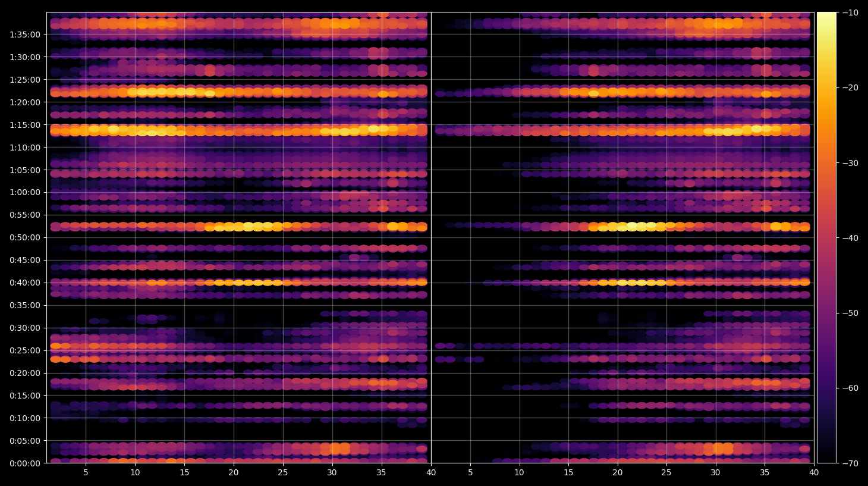868x486 pixels.
Task: Click the 1:15:00 y-axis tick label
Action: (x=25, y=125)
